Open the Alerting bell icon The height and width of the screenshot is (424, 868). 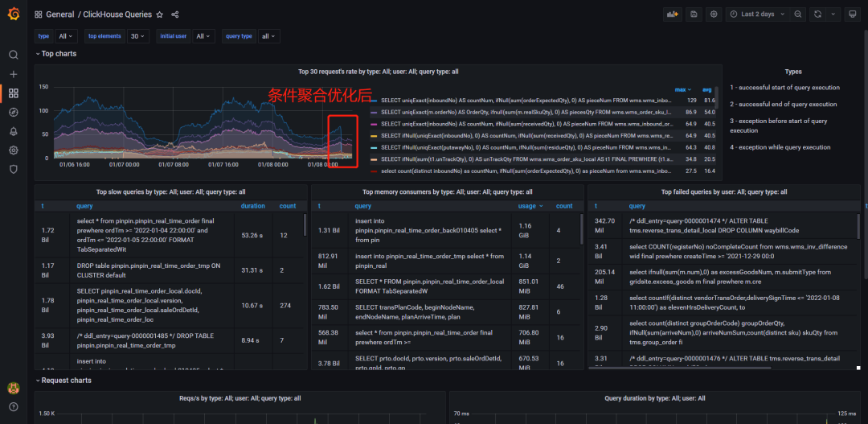pyautogui.click(x=14, y=131)
